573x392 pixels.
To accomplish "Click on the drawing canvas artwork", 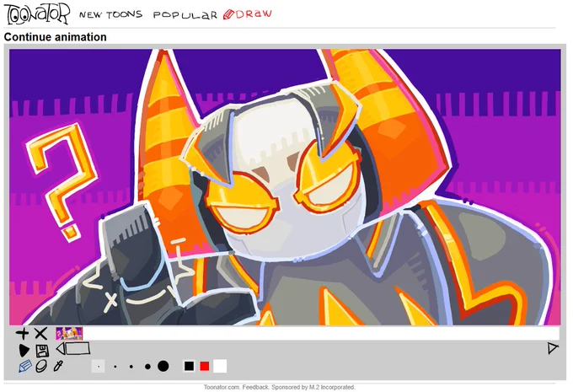I will [285, 187].
